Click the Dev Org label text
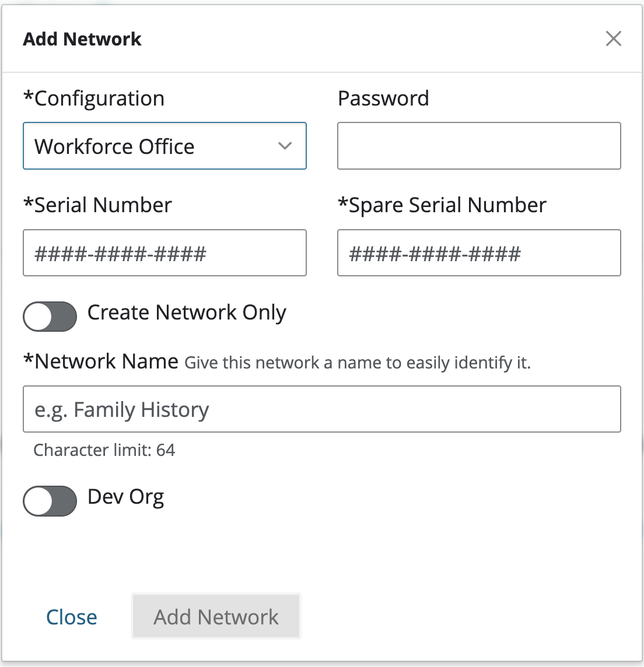The height and width of the screenshot is (667, 644). (x=125, y=497)
